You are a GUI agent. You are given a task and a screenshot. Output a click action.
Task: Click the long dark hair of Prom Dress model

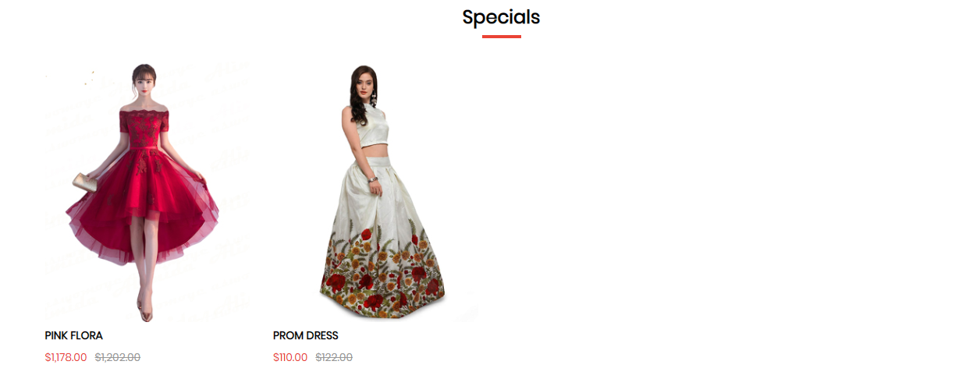(357, 100)
